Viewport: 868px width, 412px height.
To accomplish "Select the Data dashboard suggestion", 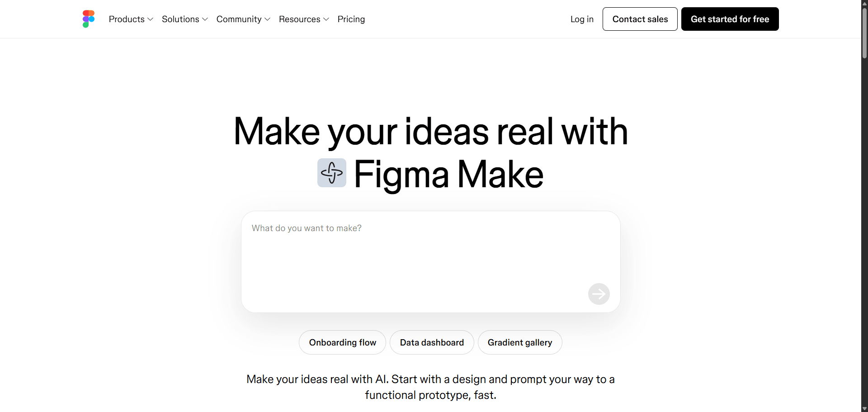I will 431,342.
